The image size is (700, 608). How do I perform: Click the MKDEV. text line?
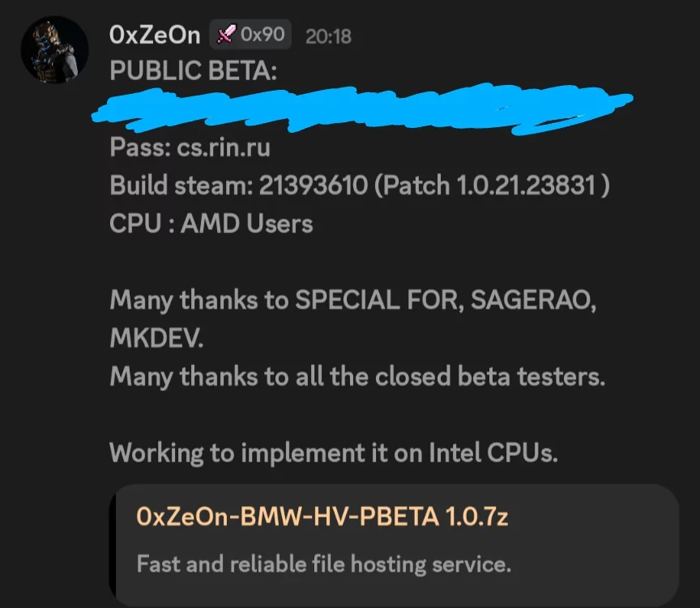pyautogui.click(x=156, y=338)
